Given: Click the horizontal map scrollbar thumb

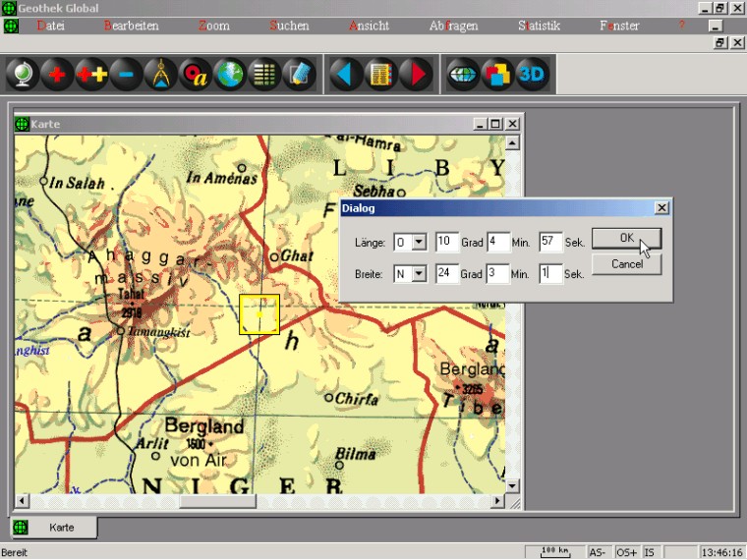Looking at the screenshot, I should point(217,501).
